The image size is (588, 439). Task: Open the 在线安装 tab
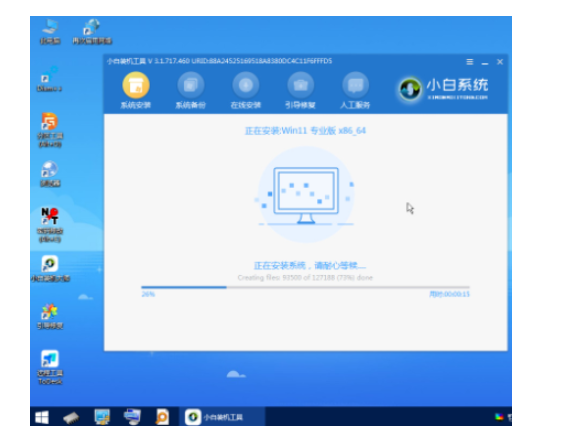(246, 91)
